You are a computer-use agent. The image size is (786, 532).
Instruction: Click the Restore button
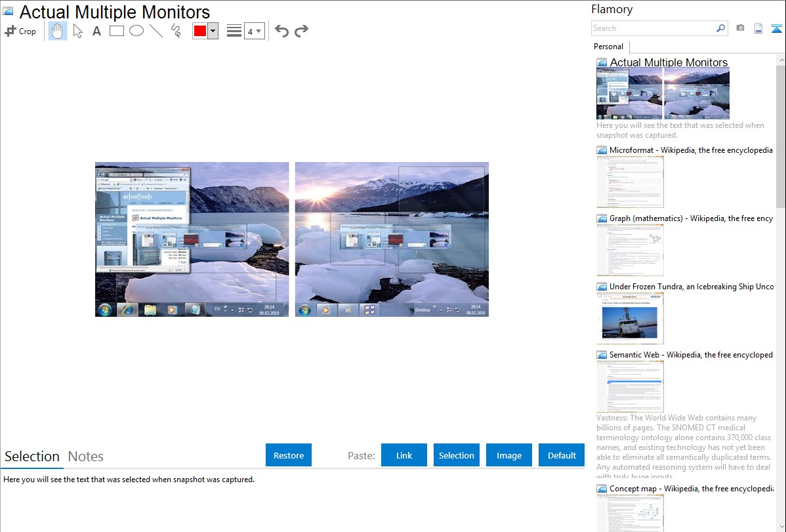click(x=289, y=455)
